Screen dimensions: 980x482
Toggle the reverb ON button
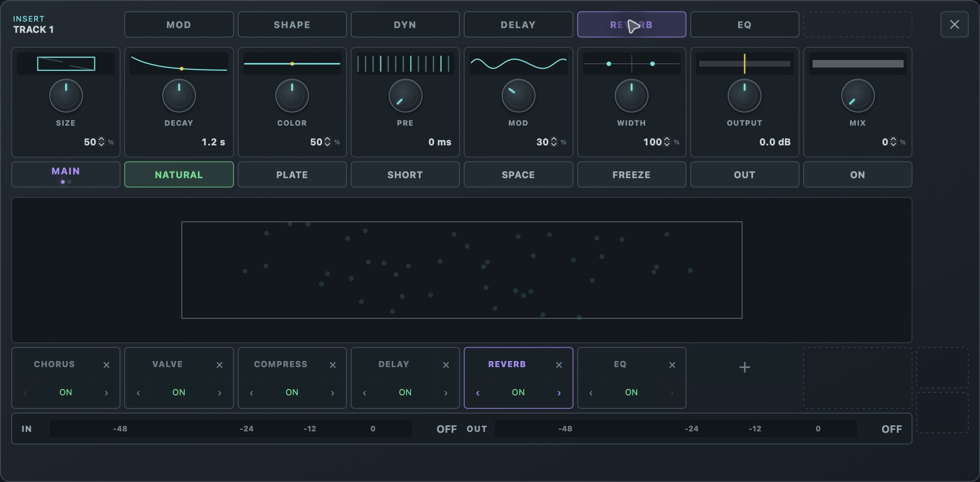(x=858, y=174)
